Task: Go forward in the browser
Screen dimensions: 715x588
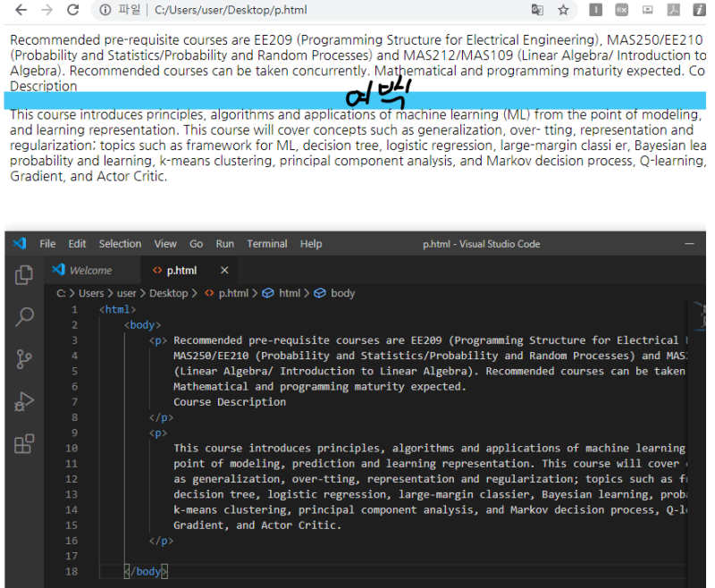Action: (x=47, y=10)
